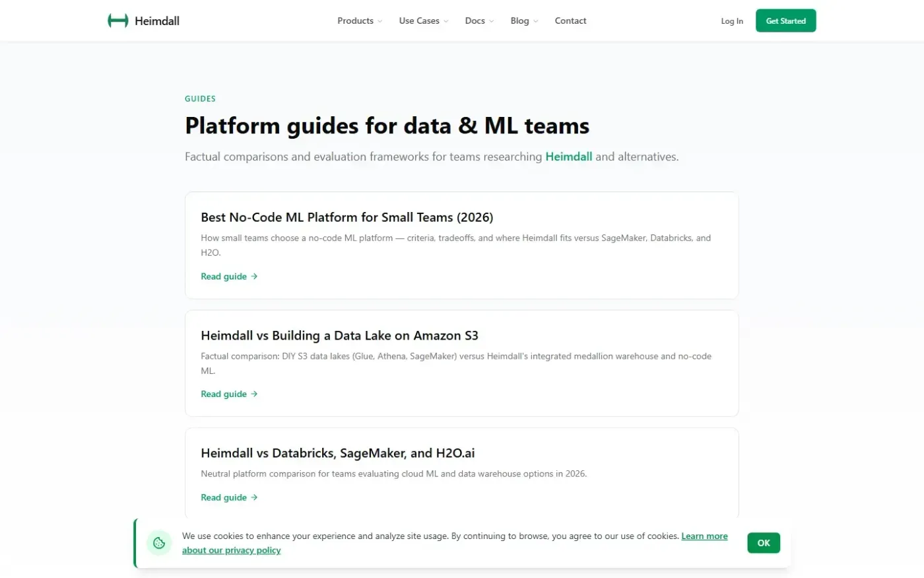Expand the Docs dropdown chevron
This screenshot has height=578, width=924.
pyautogui.click(x=492, y=21)
